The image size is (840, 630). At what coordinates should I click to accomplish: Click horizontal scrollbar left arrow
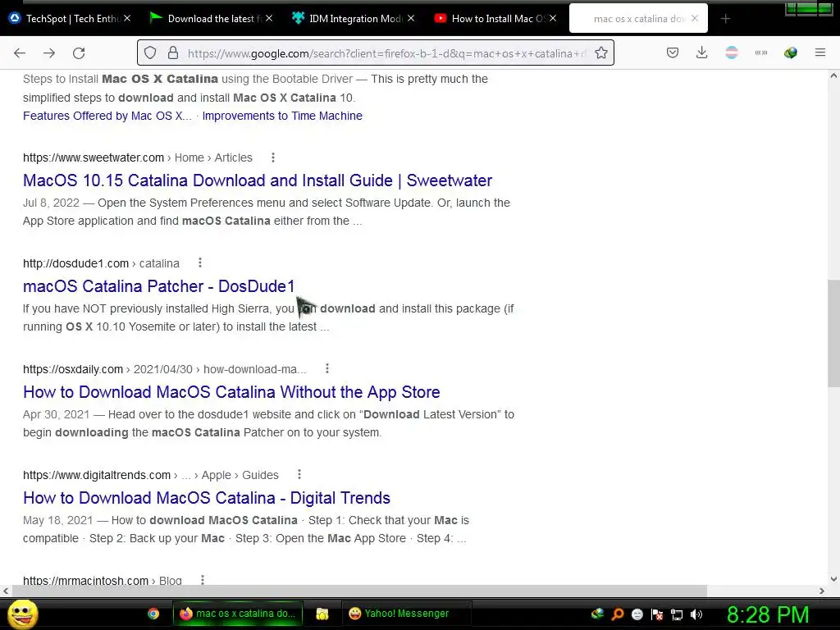click(6, 591)
